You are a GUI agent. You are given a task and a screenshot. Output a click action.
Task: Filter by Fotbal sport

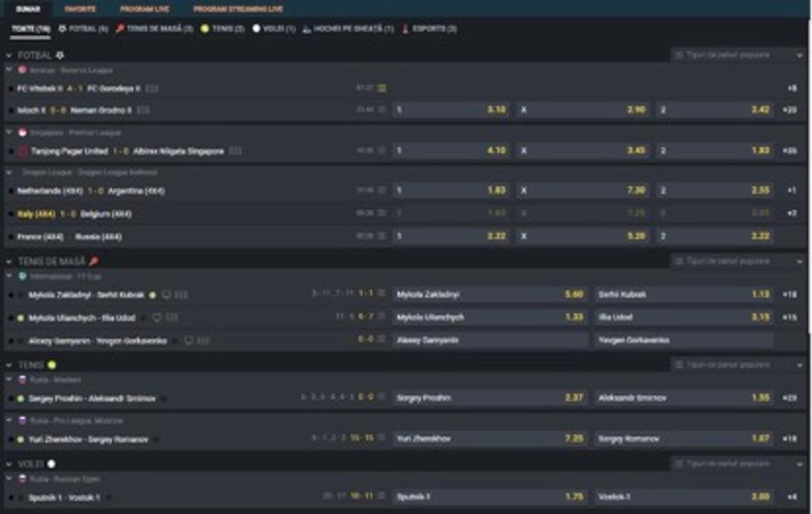83,29
